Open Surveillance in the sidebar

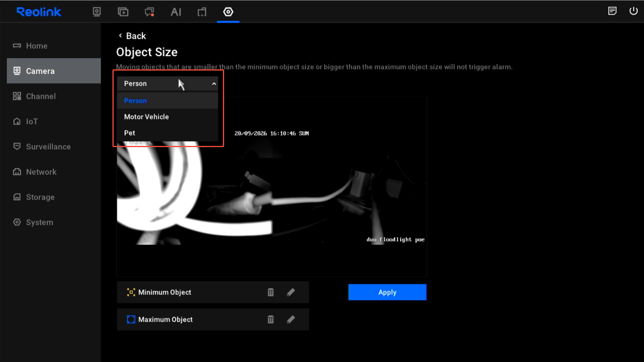[54, 146]
